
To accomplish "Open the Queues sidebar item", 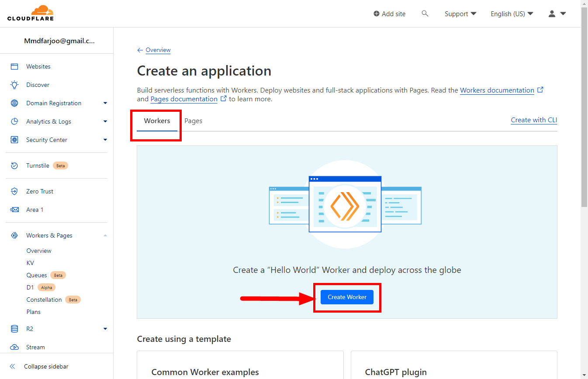I will pos(37,275).
